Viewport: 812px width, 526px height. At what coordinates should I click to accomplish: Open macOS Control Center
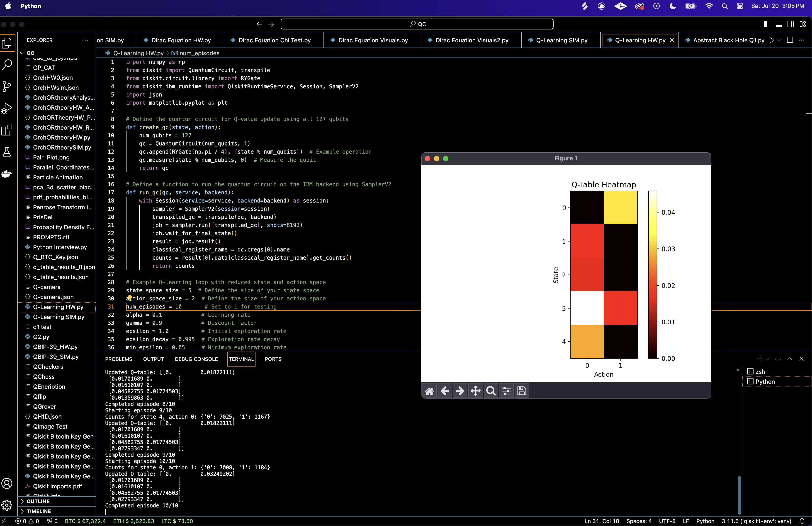coord(740,6)
